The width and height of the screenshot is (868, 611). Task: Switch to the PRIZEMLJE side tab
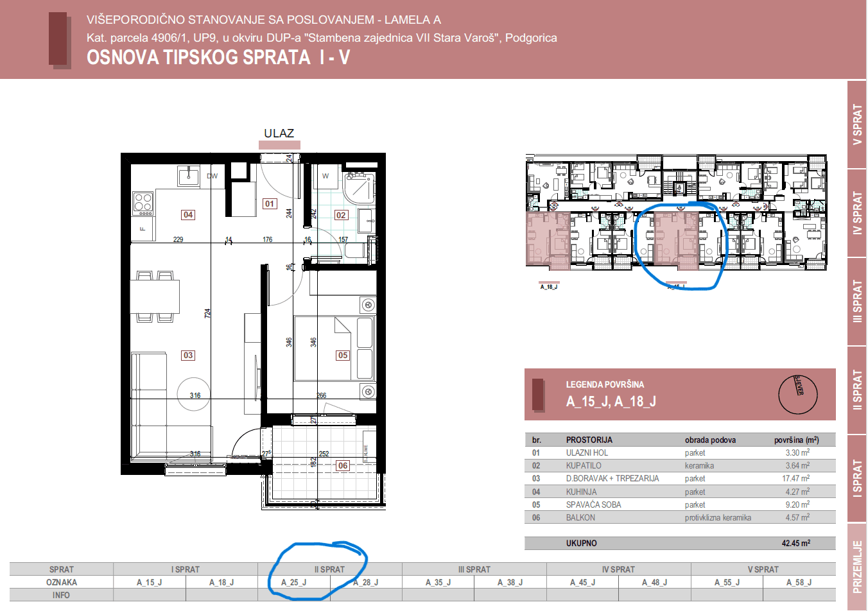857,567
